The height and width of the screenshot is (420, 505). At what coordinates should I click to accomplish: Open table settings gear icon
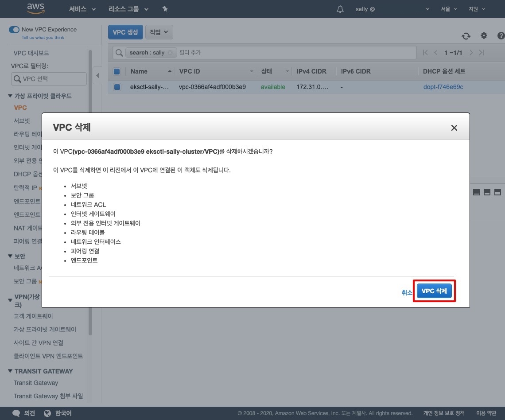pos(484,35)
